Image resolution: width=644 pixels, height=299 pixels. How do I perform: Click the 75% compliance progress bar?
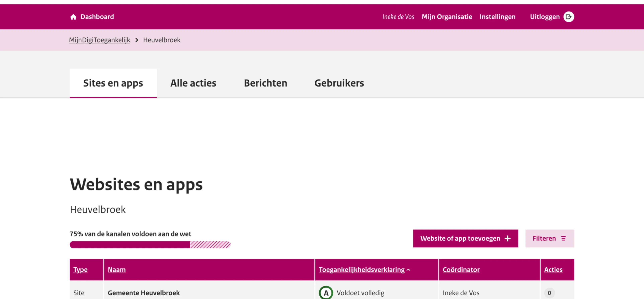150,245
